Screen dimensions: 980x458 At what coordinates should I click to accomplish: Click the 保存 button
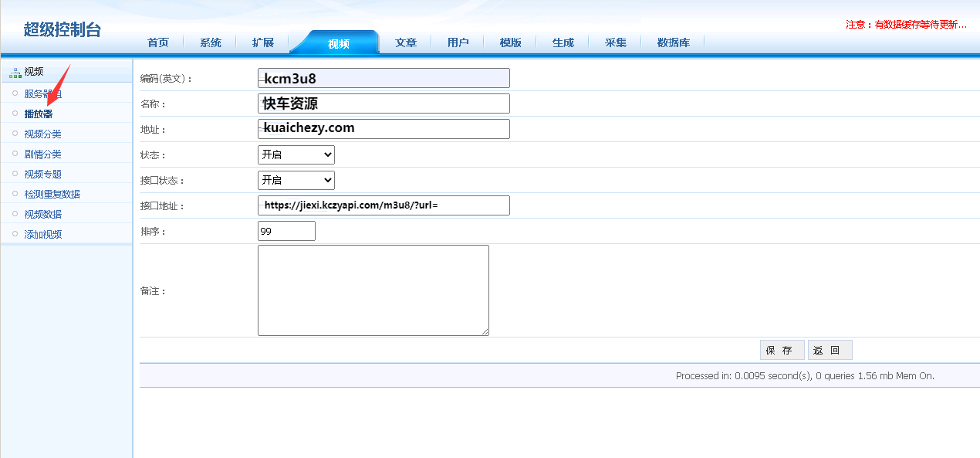(782, 350)
